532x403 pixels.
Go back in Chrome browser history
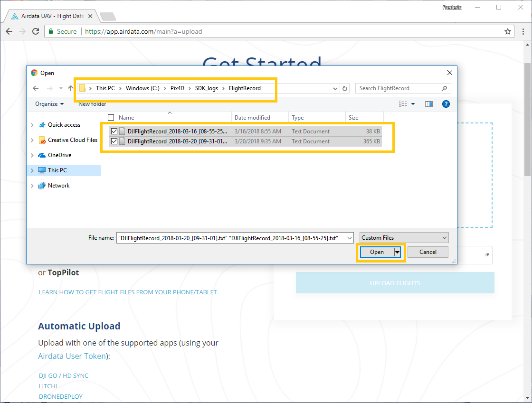(9, 31)
